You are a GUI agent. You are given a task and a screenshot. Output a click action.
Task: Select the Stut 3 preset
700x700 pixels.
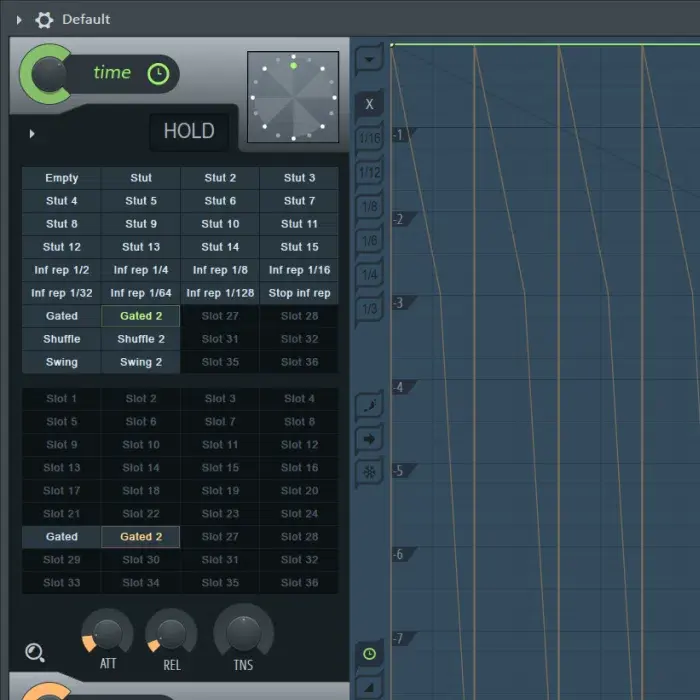pyautogui.click(x=299, y=178)
